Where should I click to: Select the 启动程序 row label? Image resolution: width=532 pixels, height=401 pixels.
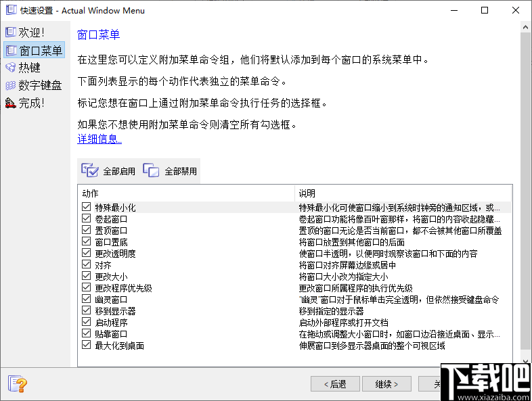pos(111,323)
